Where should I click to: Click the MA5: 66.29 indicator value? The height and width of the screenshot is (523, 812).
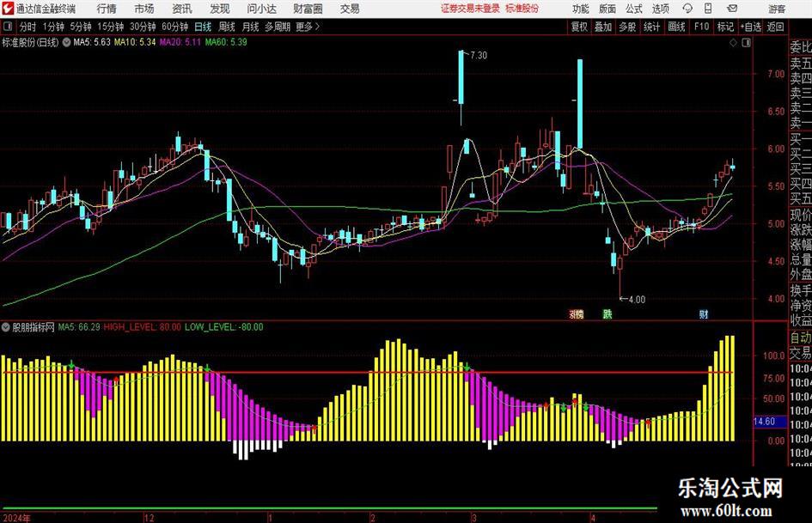coord(79,326)
